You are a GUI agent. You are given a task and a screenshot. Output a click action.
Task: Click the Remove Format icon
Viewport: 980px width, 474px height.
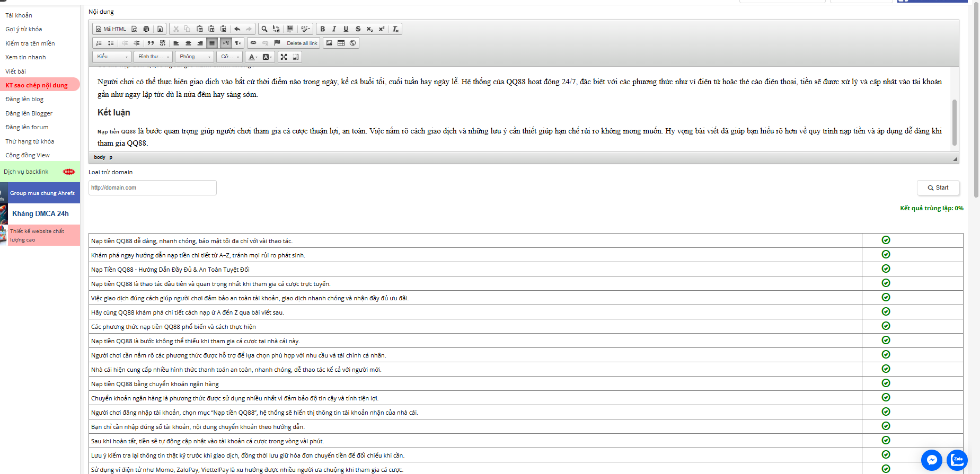[395, 29]
